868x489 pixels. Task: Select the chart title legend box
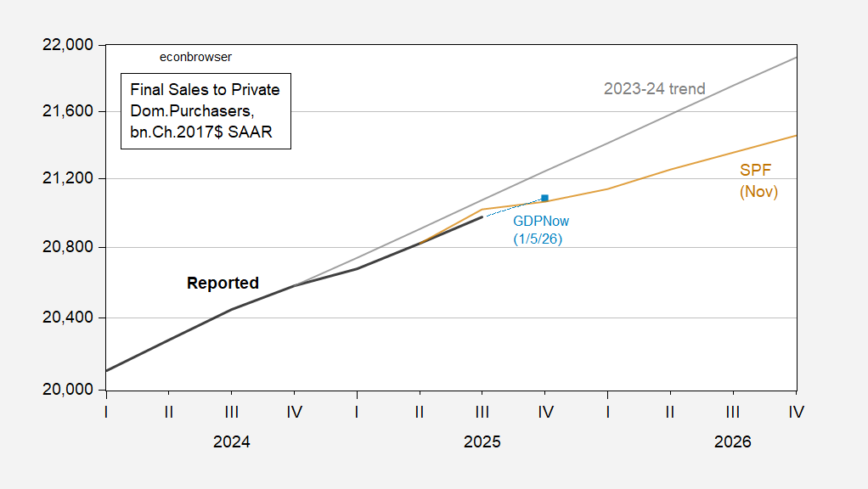(x=205, y=112)
